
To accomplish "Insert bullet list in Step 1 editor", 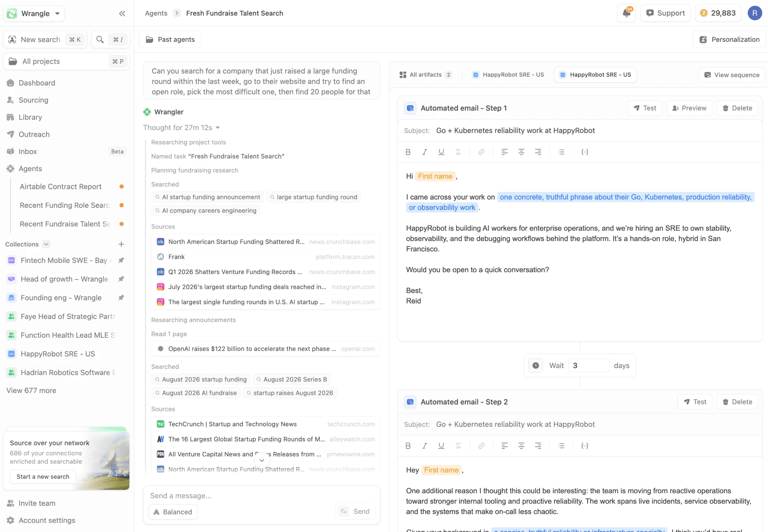I will 561,152.
